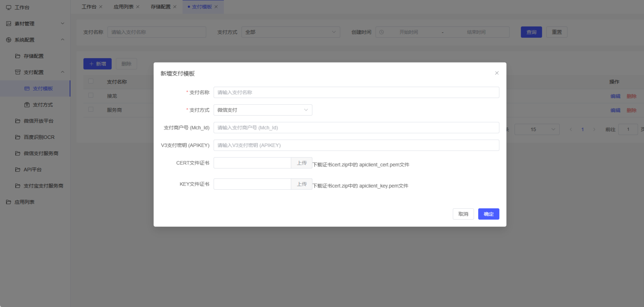This screenshot has width=644, height=307.
Task: Go to previous page arrow in pagination
Action: click(571, 129)
